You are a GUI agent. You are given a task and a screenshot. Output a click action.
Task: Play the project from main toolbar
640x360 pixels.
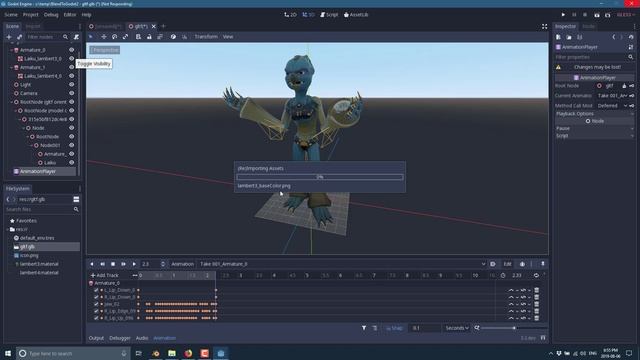[x=563, y=15]
